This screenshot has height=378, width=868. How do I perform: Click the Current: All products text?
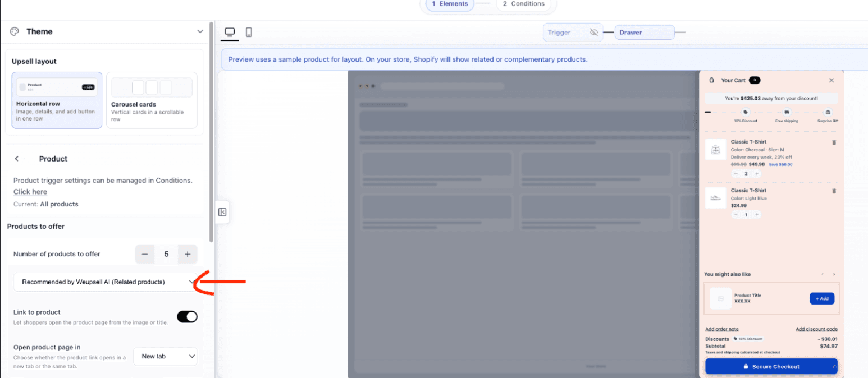46,204
